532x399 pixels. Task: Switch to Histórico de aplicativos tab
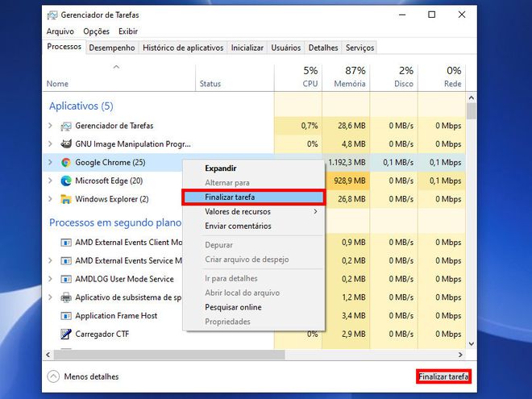pyautogui.click(x=183, y=48)
